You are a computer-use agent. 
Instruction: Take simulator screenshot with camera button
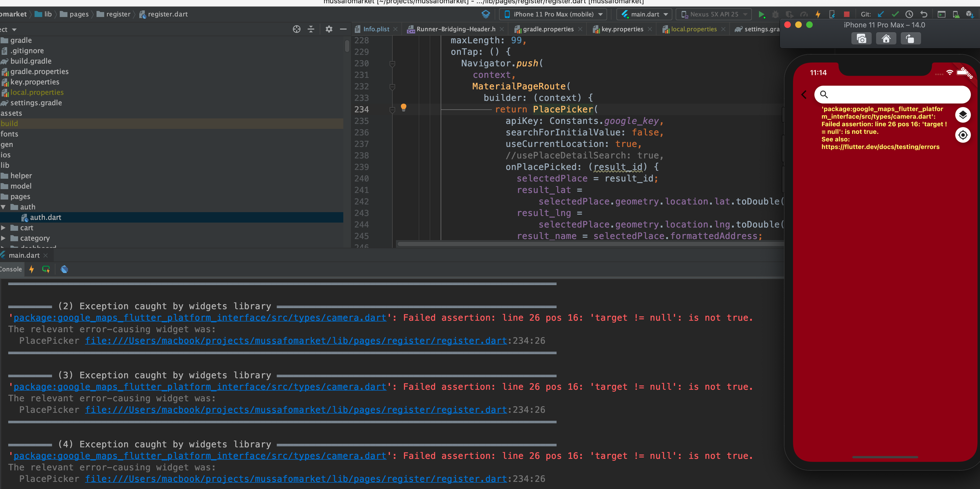coord(862,39)
